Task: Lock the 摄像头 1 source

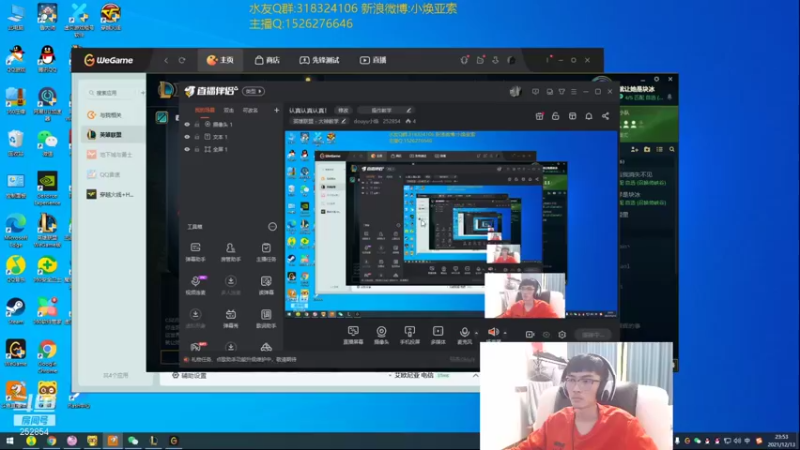Action: (x=197, y=124)
